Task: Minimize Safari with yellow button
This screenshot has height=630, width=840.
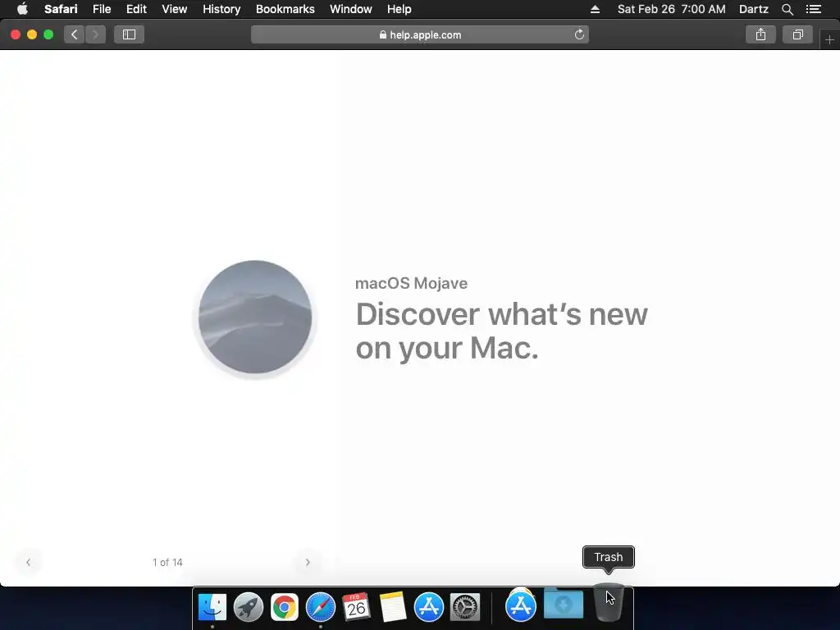Action: 32,34
